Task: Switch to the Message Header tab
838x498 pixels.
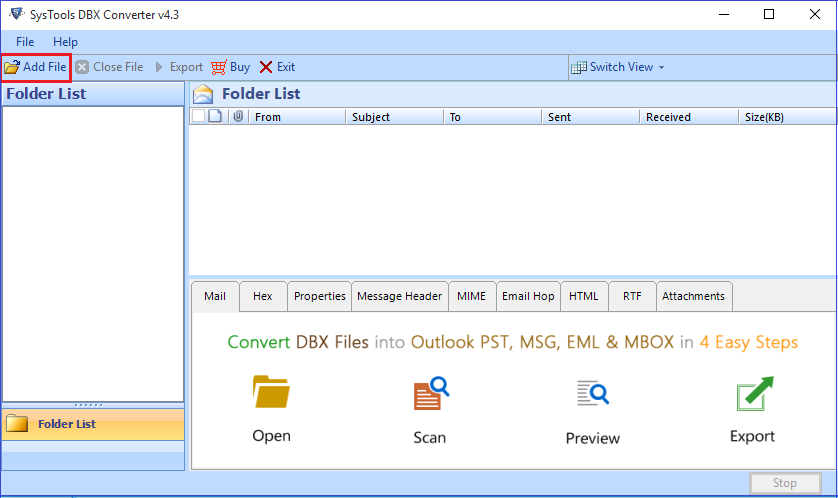Action: [x=400, y=296]
